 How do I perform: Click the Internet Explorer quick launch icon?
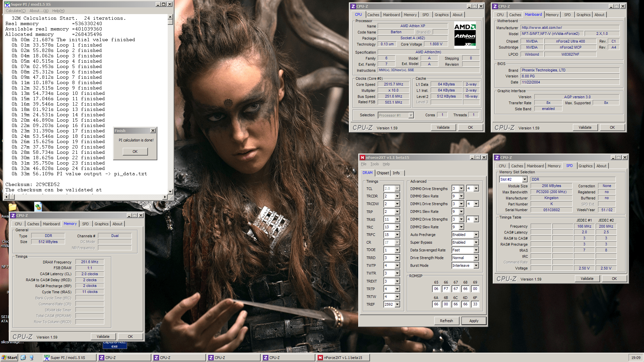tap(23, 358)
